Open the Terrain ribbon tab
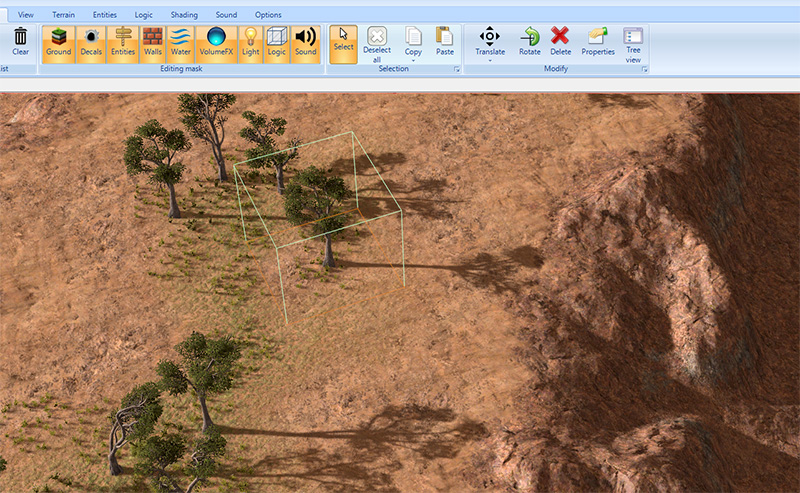This screenshot has height=493, width=800. 63,15
